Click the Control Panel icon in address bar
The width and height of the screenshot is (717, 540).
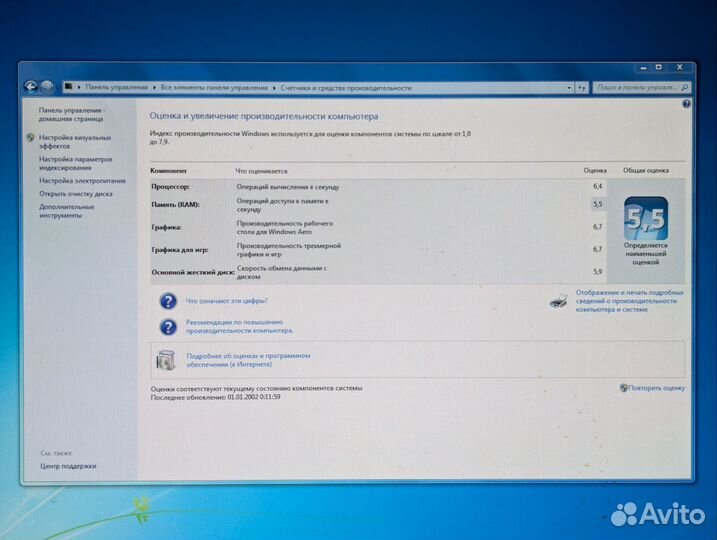(69, 86)
